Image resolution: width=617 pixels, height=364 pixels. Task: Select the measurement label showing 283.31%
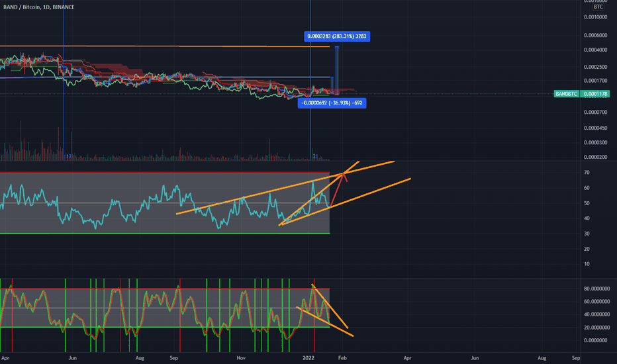pos(337,36)
